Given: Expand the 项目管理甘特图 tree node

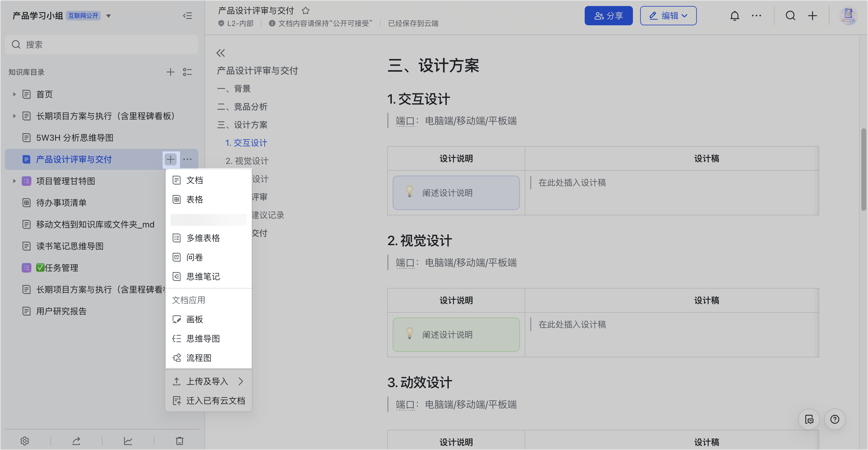Looking at the screenshot, I should [14, 181].
